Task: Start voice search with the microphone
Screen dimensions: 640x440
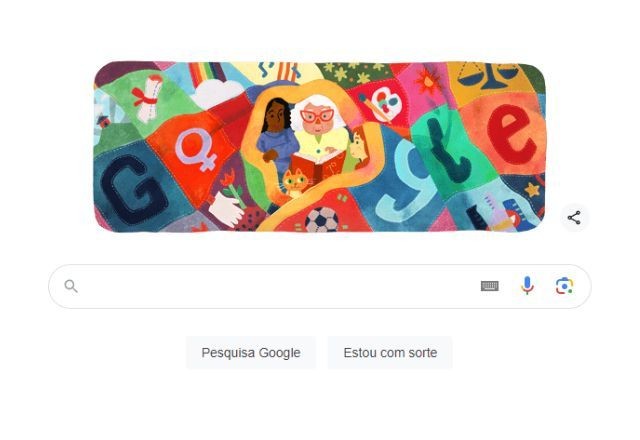Action: coord(527,286)
